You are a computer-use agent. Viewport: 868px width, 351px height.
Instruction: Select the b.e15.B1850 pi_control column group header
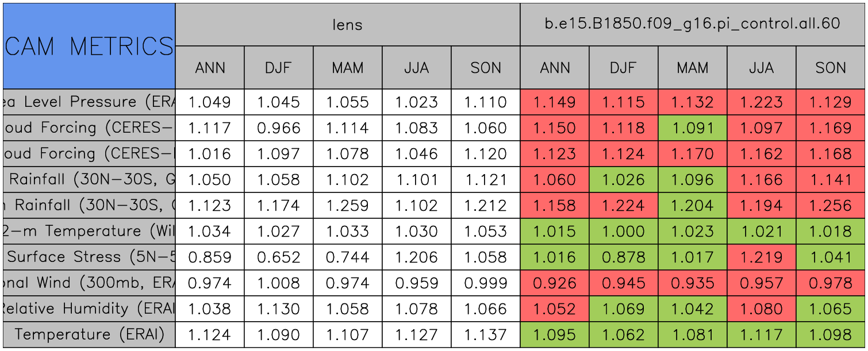[692, 25]
